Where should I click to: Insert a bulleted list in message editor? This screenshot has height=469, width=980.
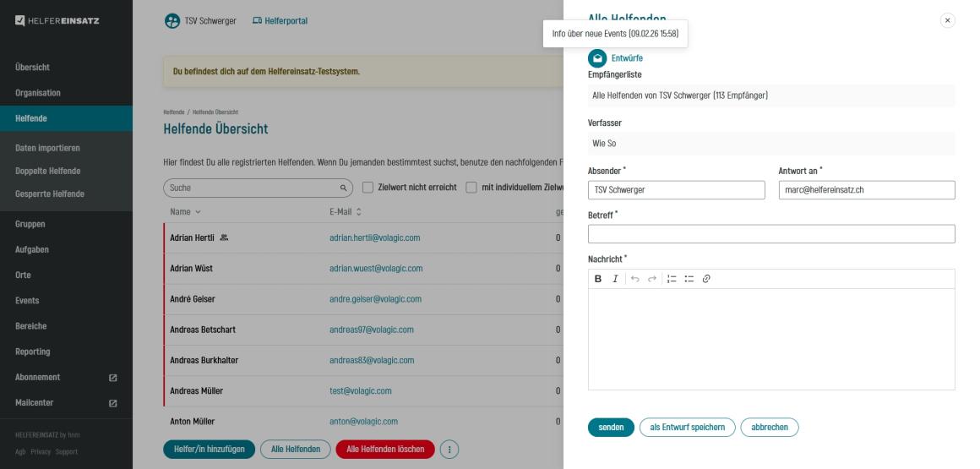[x=689, y=279]
